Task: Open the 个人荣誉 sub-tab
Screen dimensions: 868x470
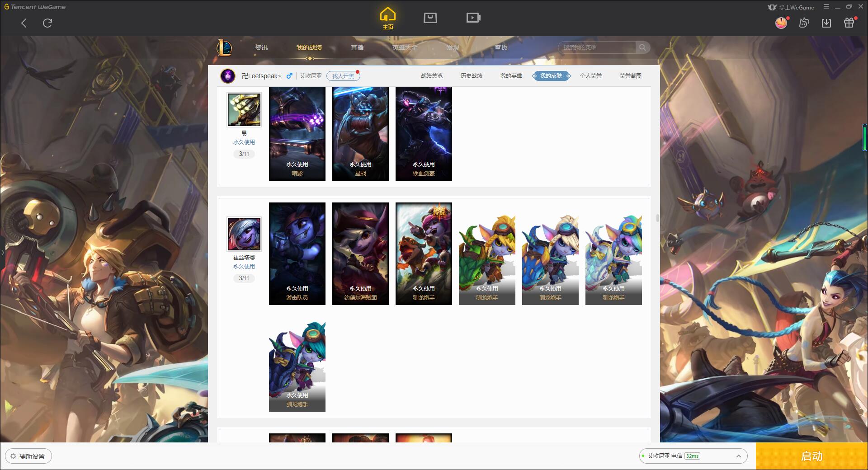Action: coord(591,76)
